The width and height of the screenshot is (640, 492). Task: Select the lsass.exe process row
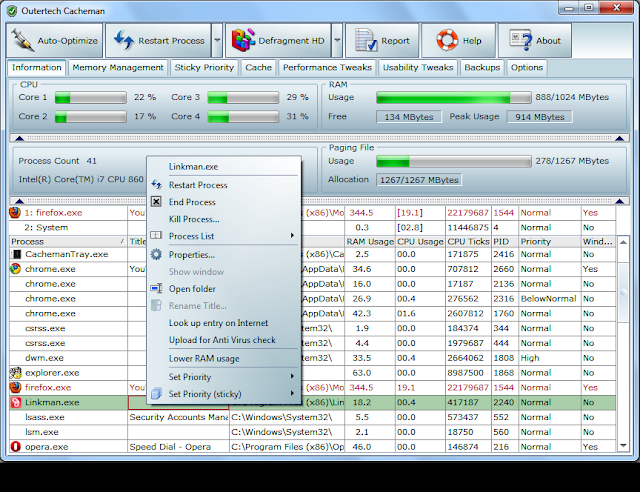(x=312, y=417)
